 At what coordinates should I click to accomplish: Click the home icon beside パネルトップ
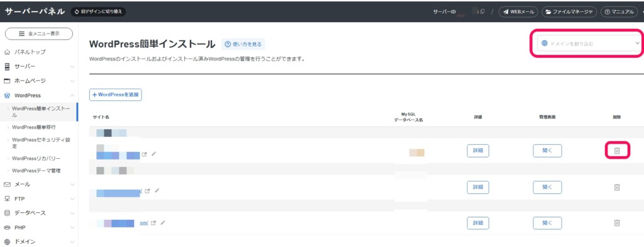(x=6, y=52)
